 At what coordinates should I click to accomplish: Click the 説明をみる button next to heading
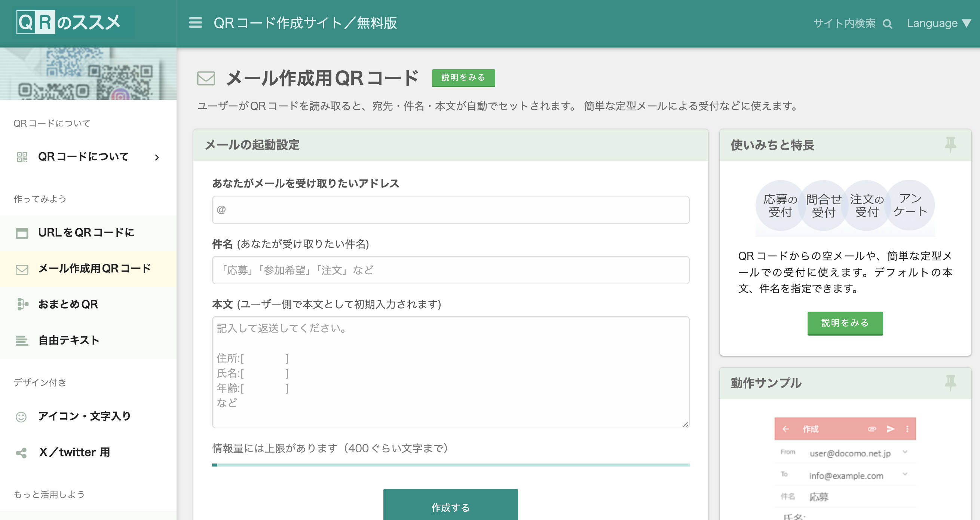pyautogui.click(x=463, y=77)
